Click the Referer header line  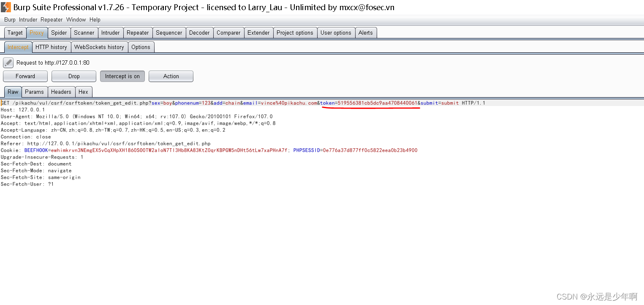point(106,144)
